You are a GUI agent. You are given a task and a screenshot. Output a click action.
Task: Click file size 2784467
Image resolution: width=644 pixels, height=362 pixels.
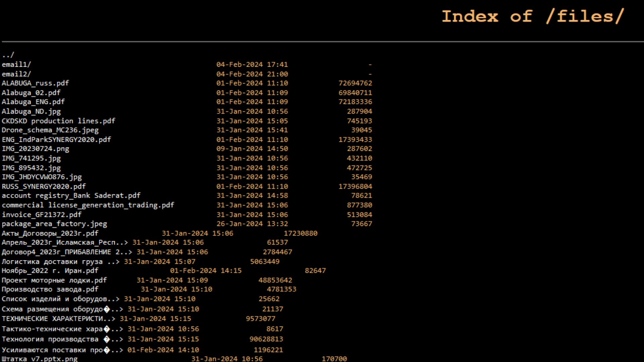pos(277,252)
